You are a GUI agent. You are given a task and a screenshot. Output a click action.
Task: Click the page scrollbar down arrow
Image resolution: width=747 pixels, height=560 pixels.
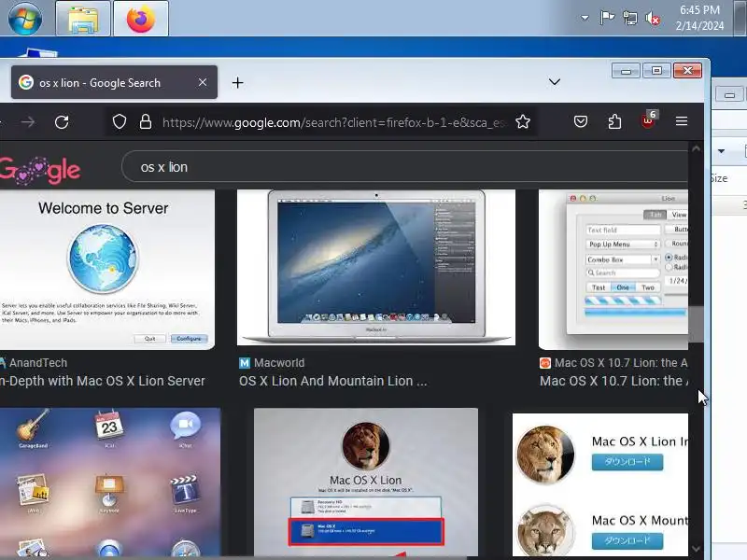[696, 549]
